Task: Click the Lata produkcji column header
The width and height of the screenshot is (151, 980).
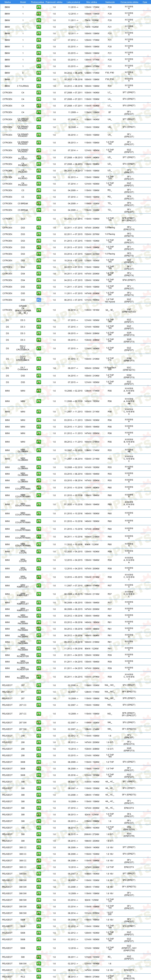Action: point(73,2)
